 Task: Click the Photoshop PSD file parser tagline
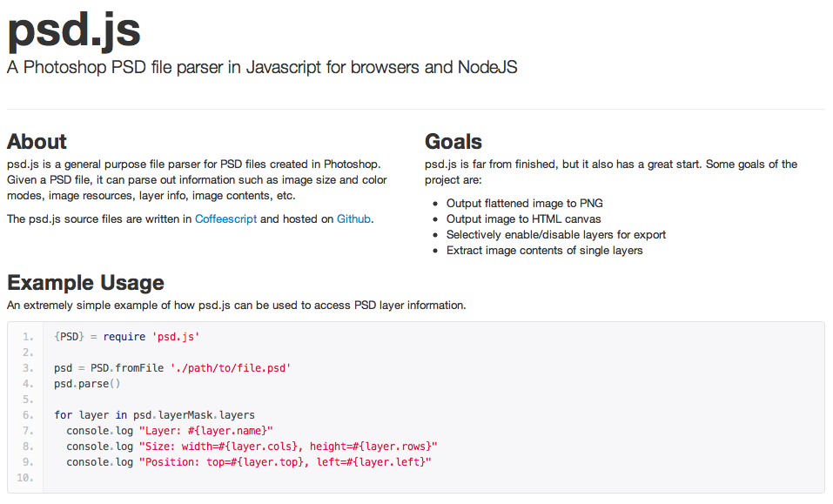click(262, 67)
